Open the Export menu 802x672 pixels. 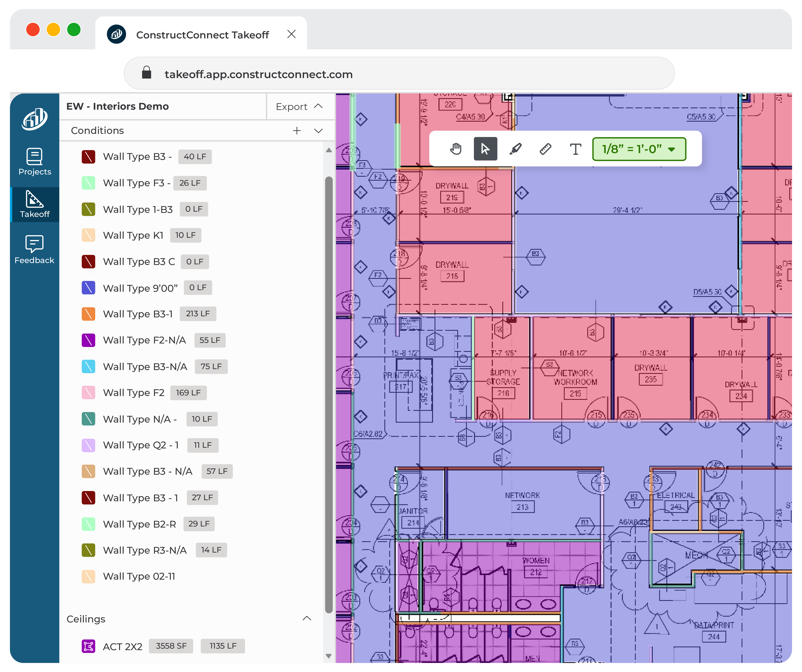pos(300,107)
